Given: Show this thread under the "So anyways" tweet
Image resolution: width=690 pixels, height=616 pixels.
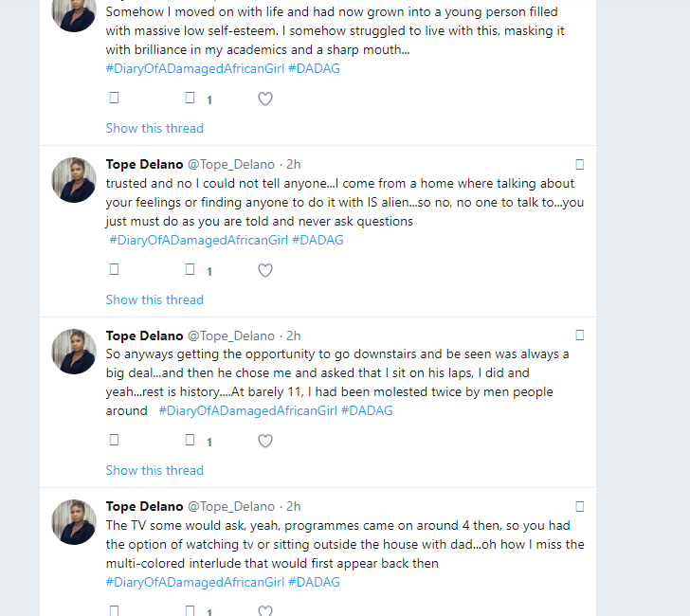Looking at the screenshot, I should [154, 470].
